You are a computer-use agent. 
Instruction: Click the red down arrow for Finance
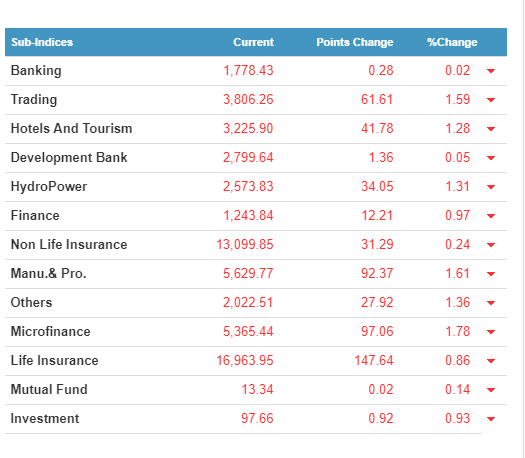(491, 216)
